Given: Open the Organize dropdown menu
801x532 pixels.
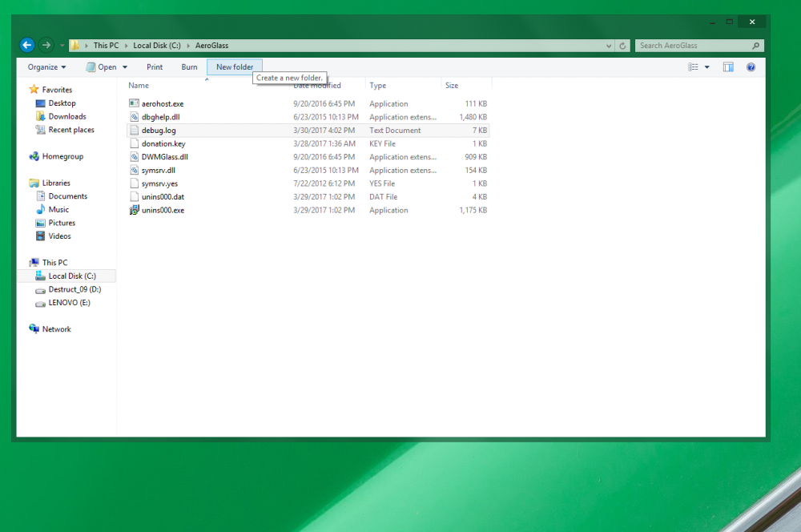Looking at the screenshot, I should click(x=46, y=66).
